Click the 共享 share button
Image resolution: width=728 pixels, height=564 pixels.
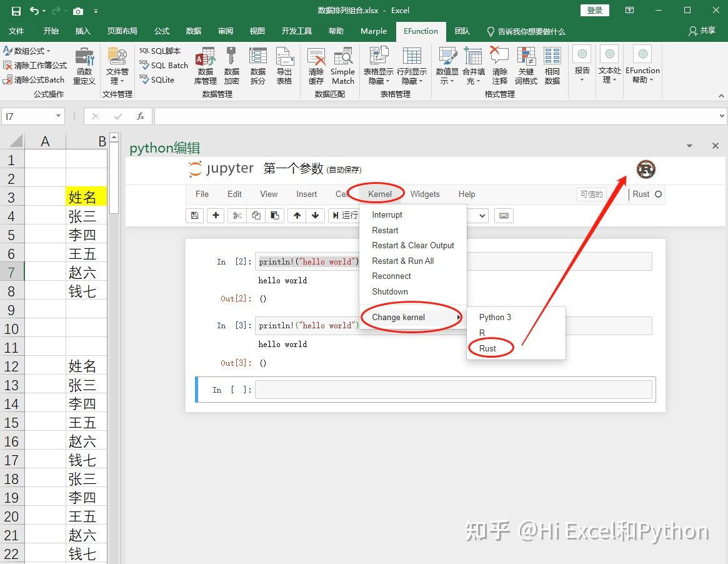[x=702, y=31]
